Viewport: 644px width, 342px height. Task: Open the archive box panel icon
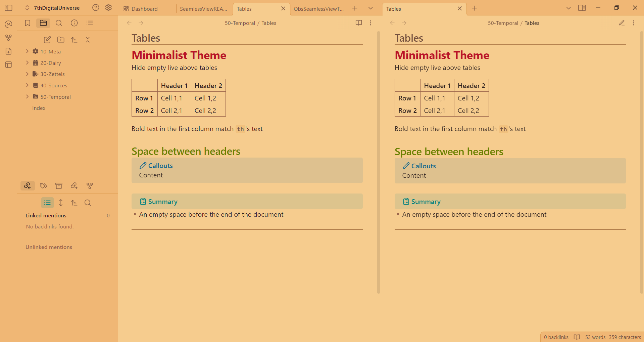[59, 186]
